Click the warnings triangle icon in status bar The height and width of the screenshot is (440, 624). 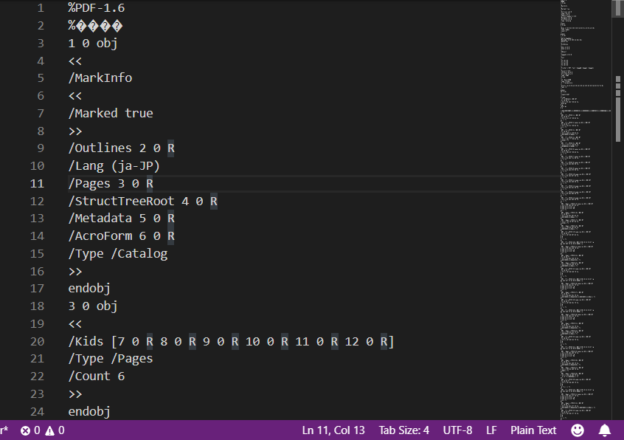coord(49,430)
